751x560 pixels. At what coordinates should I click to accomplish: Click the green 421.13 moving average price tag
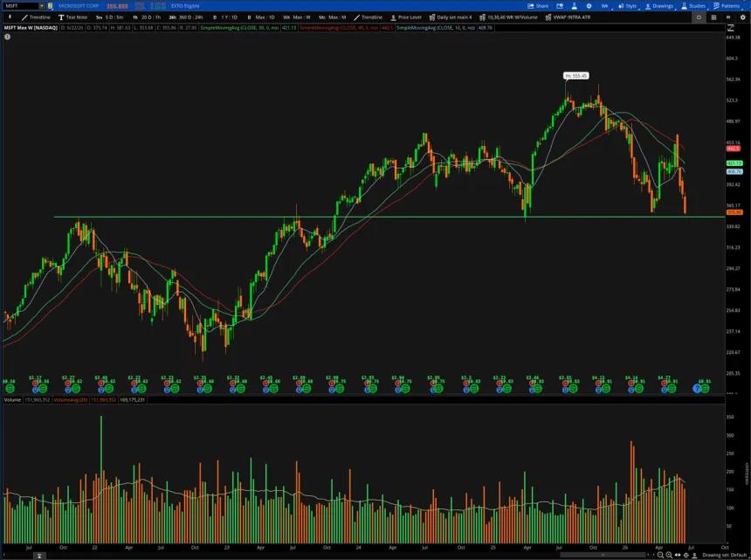734,163
